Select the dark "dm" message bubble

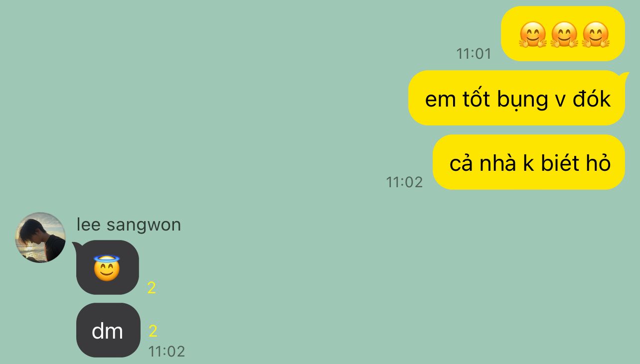(x=108, y=330)
